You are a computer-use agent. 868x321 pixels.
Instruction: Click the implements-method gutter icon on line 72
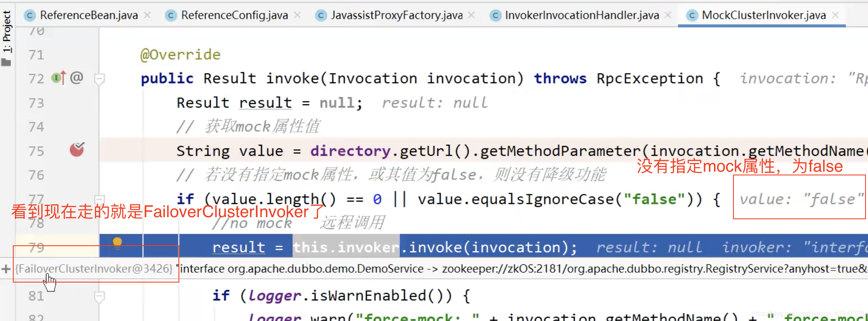[x=58, y=77]
